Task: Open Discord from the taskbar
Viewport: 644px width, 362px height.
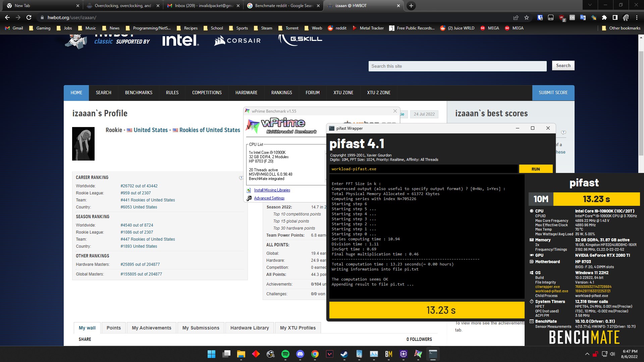Action: 300,354
